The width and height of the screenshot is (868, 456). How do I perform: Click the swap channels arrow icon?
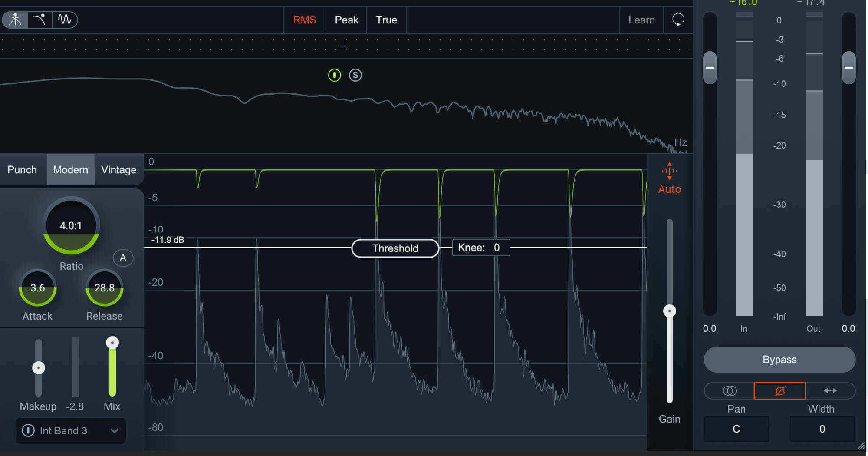[x=830, y=391]
